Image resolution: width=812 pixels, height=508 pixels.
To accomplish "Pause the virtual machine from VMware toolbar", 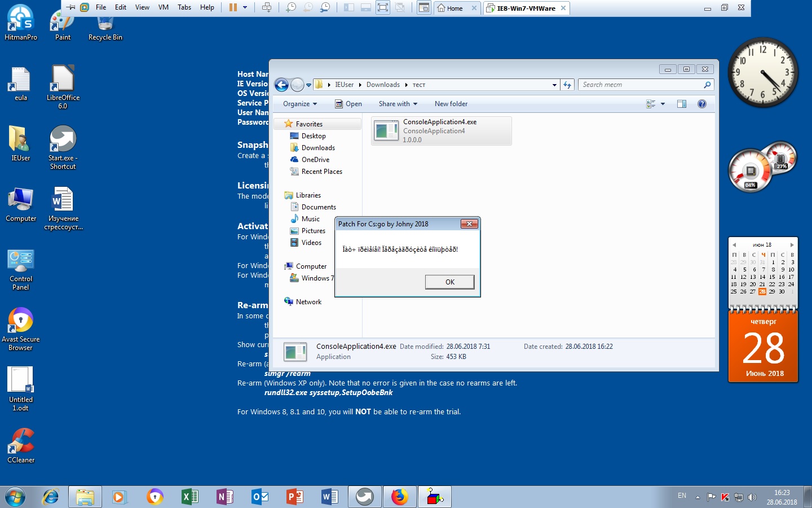I will [x=233, y=7].
